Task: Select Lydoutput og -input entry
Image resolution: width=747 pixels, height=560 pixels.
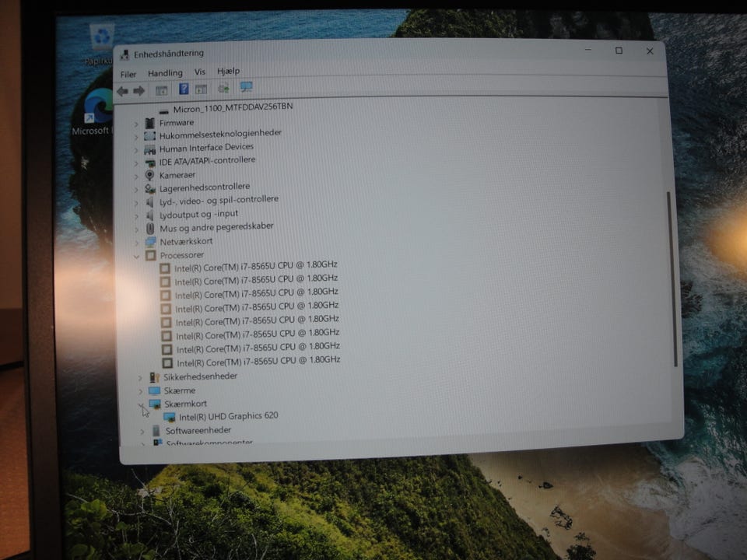Action: pos(198,215)
